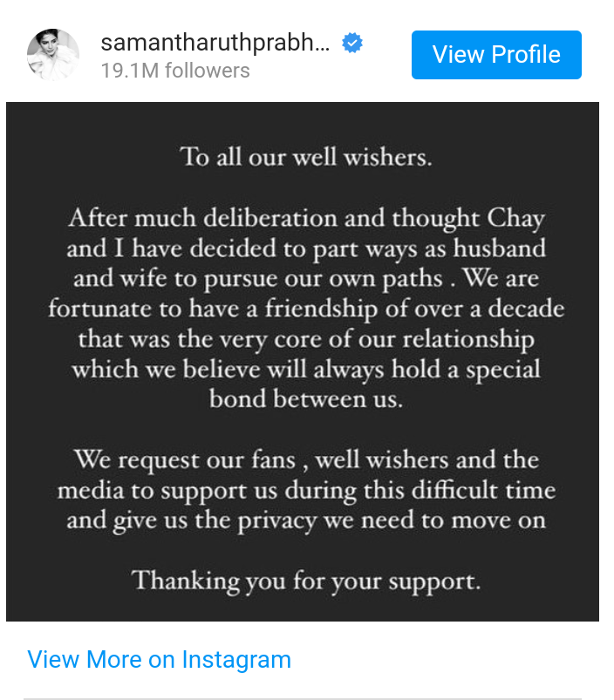The height and width of the screenshot is (700, 614).
Task: Click the word Instagram in the bottom link
Action: click(236, 659)
